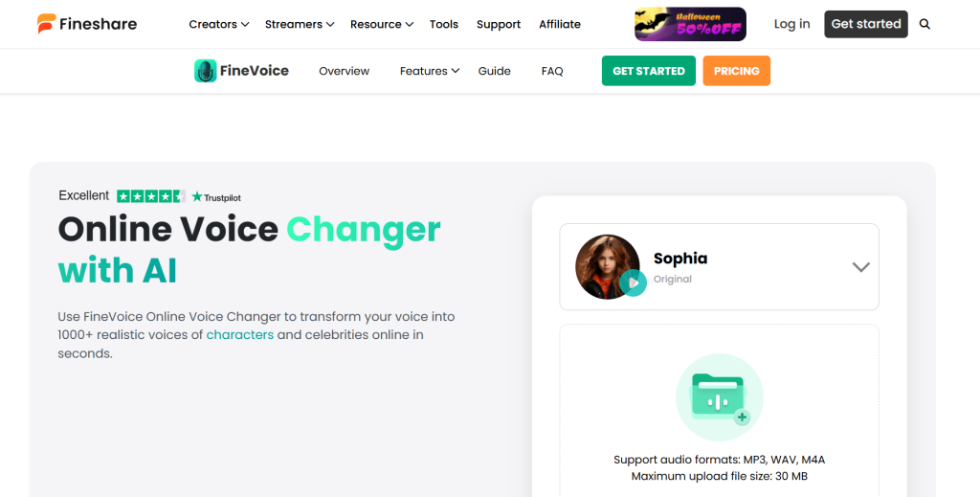Play Sophia voice preview
This screenshot has height=497, width=980.
pyautogui.click(x=633, y=283)
